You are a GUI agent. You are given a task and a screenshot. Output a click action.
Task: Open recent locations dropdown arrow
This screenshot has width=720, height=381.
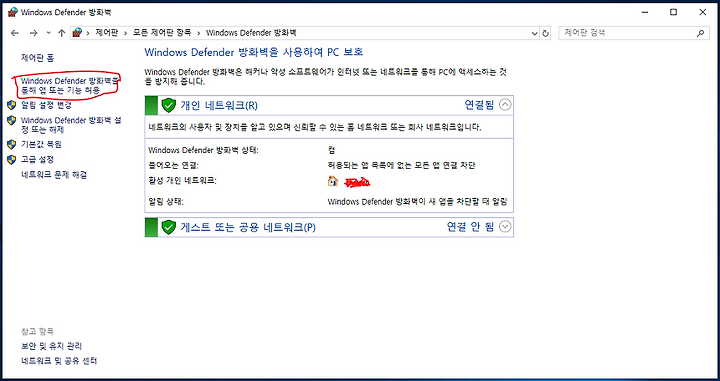(49, 33)
